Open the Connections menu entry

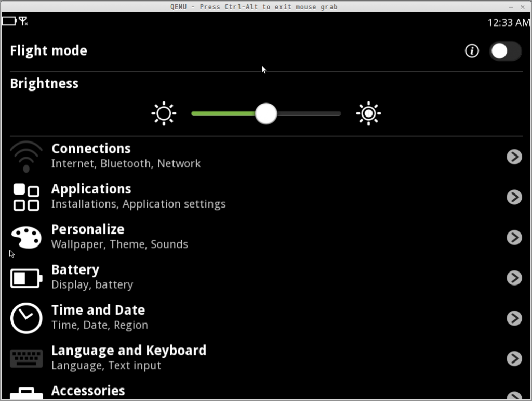click(266, 157)
